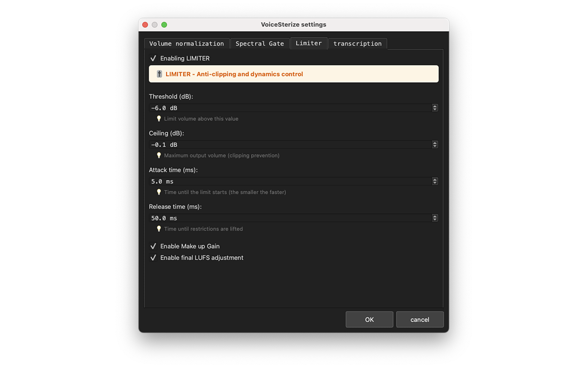This screenshot has width=588, height=368.
Task: Toggle the Enabling LIMITER checkbox
Action: pyautogui.click(x=153, y=58)
